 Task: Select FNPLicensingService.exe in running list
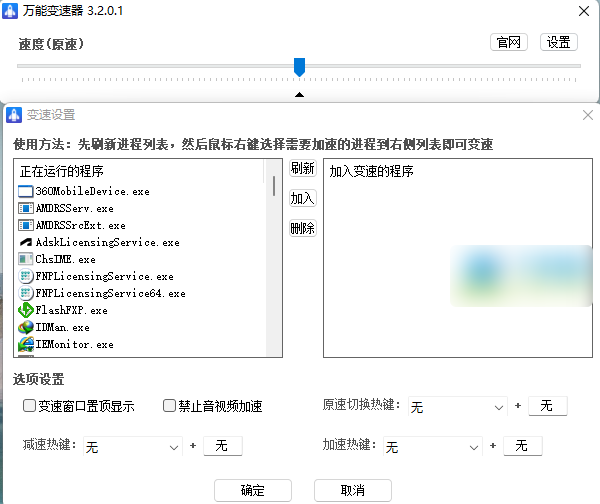coord(104,276)
